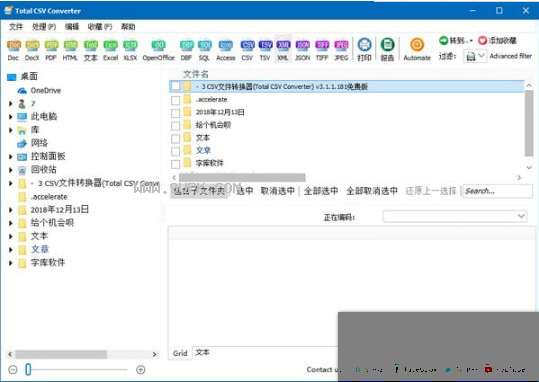Open the 正在编码 encoding dropdown
Image resolution: width=539 pixels, height=382 pixels.
coord(455,216)
